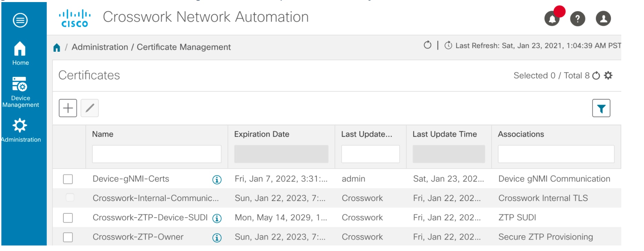Refresh the page using header refresh icon

[x=427, y=45]
